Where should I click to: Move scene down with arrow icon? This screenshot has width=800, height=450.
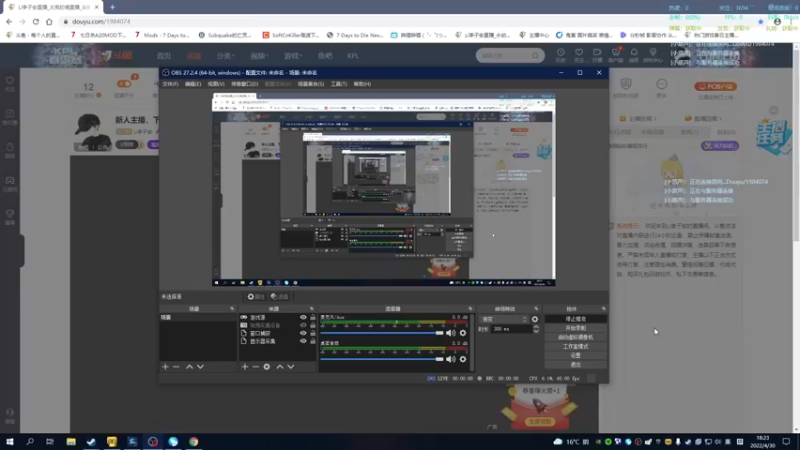click(200, 366)
